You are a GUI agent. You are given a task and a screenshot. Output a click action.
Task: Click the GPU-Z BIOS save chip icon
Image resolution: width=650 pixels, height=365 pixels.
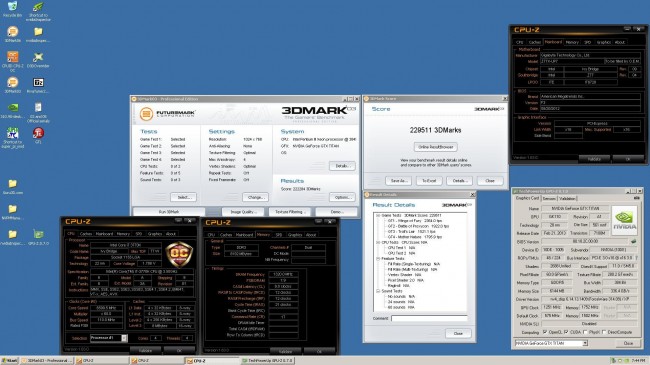pyautogui.click(x=633, y=241)
